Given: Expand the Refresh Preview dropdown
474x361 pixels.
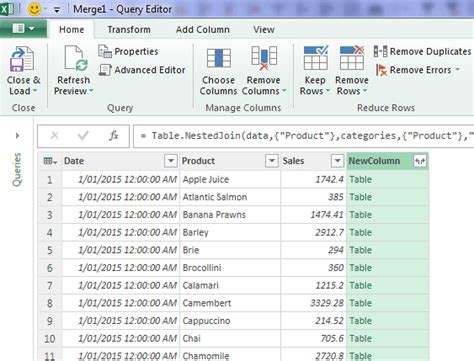Looking at the screenshot, I should coord(91,91).
